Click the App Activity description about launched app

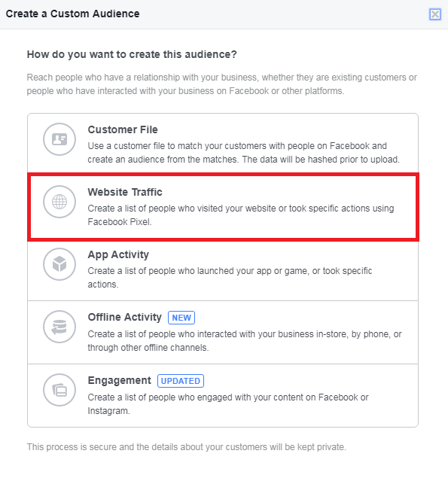point(230,278)
